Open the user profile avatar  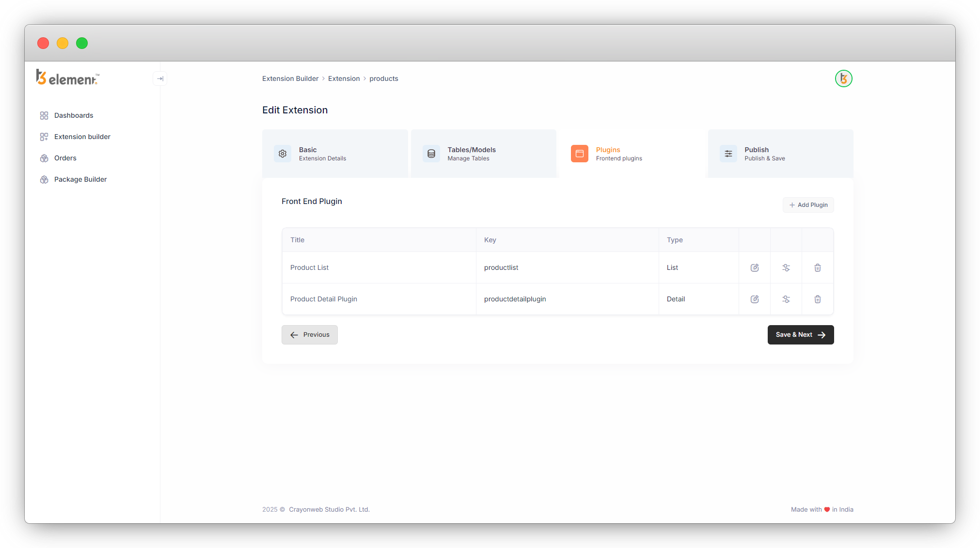coord(843,78)
